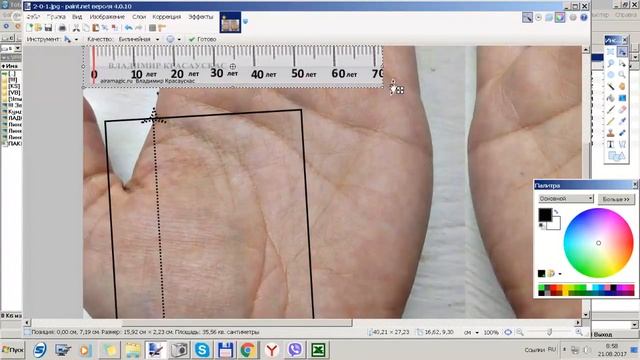
Task: Select the Lasso Select tool
Action: [x=610, y=63]
